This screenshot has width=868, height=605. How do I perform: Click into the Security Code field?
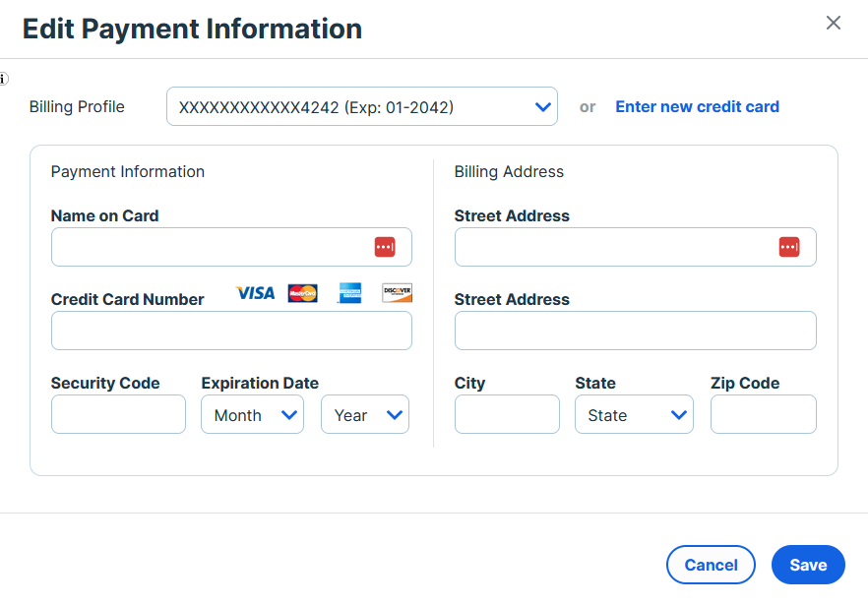[118, 415]
